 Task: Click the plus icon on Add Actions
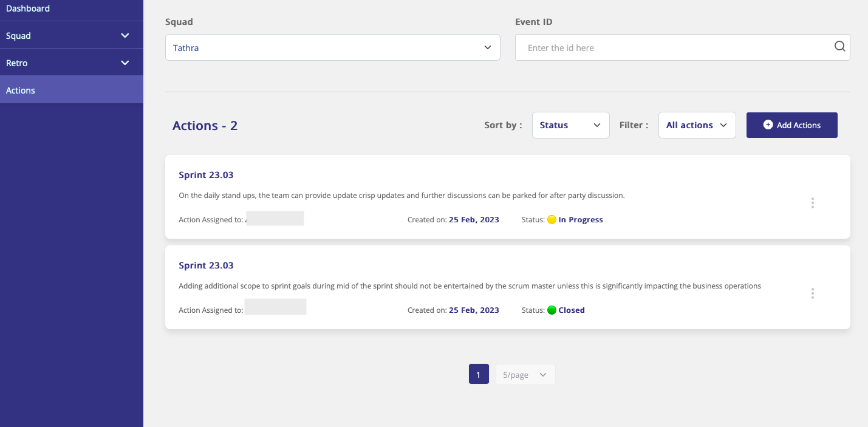(x=768, y=125)
